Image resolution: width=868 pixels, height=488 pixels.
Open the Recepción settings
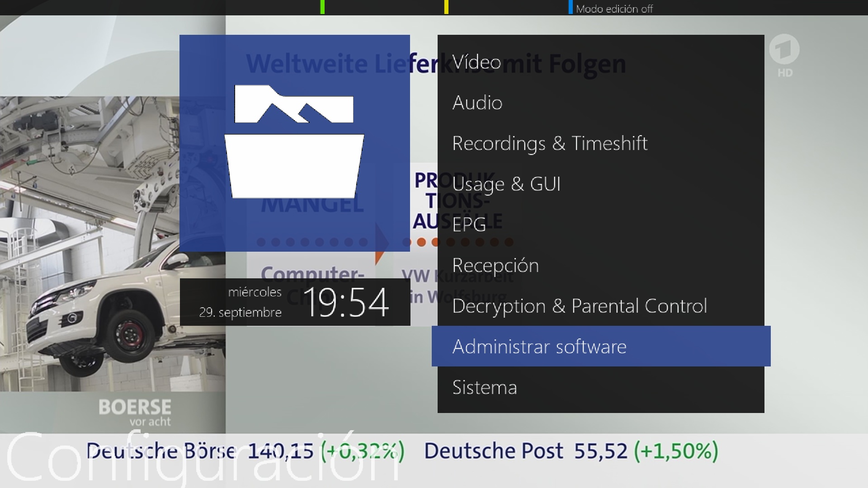495,266
